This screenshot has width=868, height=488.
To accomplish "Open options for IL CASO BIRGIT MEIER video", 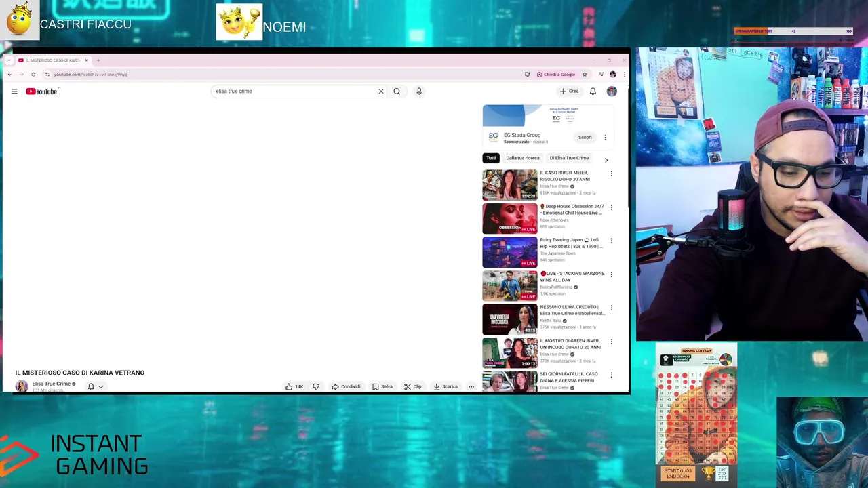I will coord(611,174).
